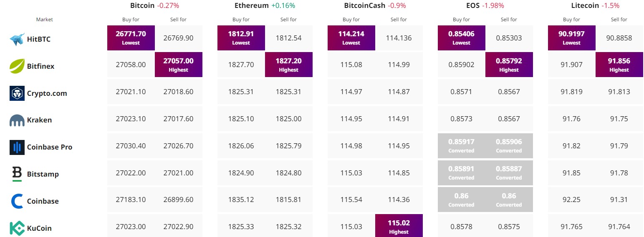The height and width of the screenshot is (237, 644).
Task: Click the Coinbase Pro bars logo
Action: tap(17, 147)
